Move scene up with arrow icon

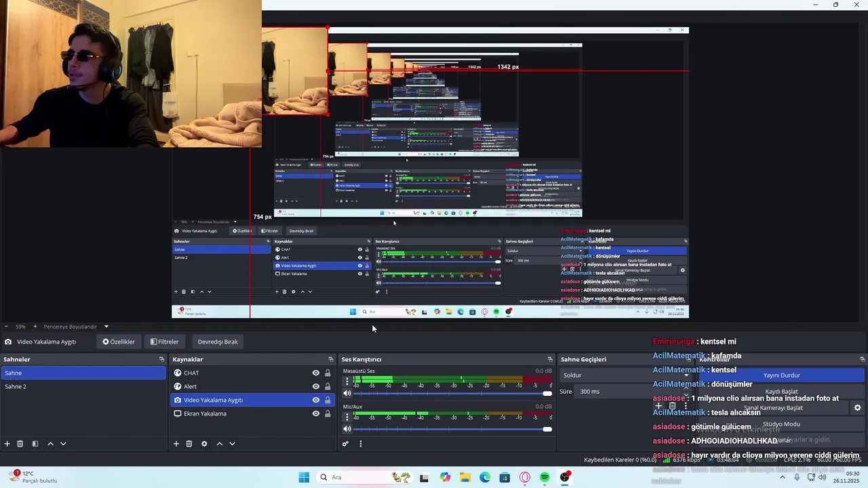click(x=50, y=444)
